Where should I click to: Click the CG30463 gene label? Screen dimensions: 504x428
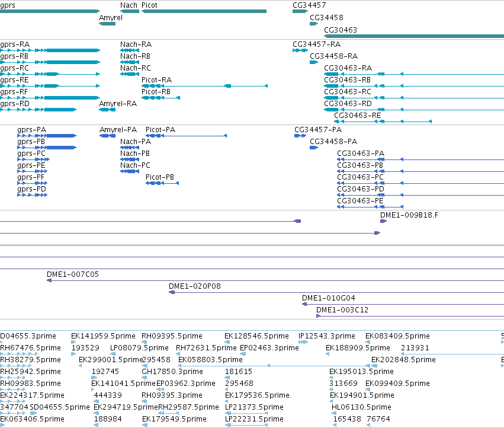pyautogui.click(x=341, y=30)
